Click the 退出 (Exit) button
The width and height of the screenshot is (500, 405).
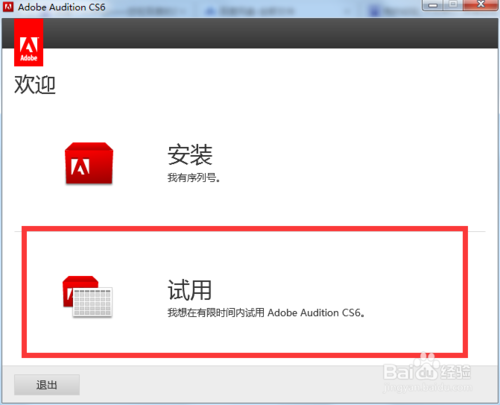pos(47,385)
